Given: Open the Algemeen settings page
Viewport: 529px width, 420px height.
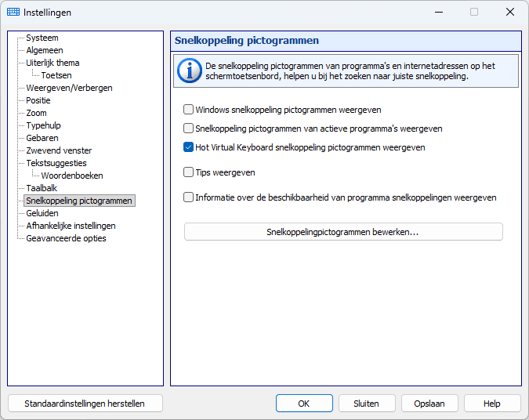Looking at the screenshot, I should (45, 50).
